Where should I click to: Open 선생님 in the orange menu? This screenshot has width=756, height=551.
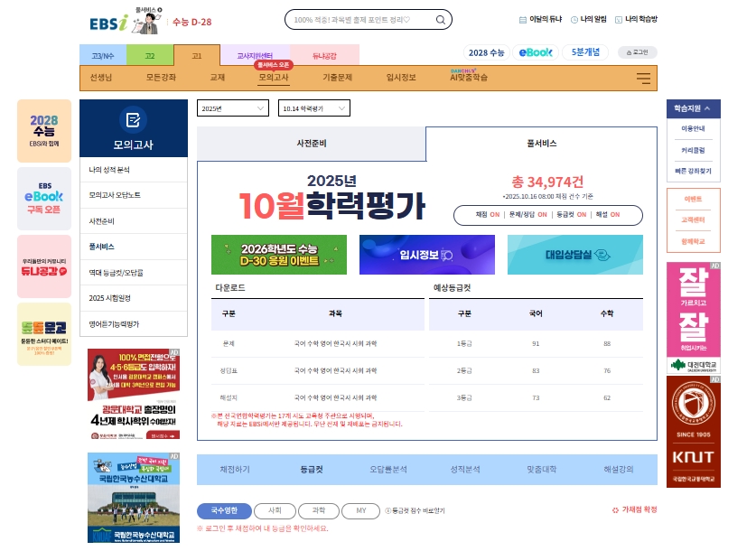101,77
